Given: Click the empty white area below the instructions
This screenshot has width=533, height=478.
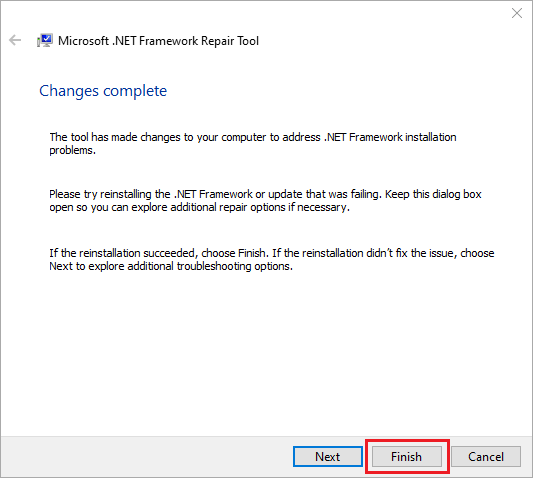Looking at the screenshot, I should tap(266, 354).
